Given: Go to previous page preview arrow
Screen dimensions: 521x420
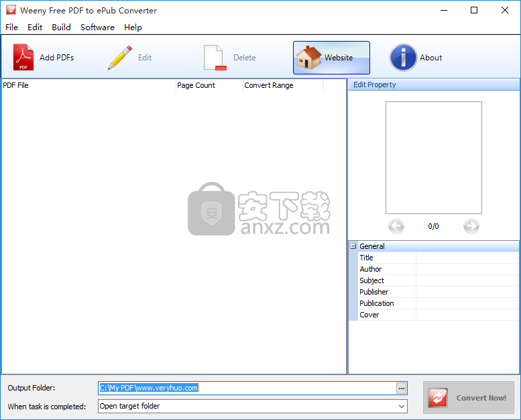Looking at the screenshot, I should [396, 227].
